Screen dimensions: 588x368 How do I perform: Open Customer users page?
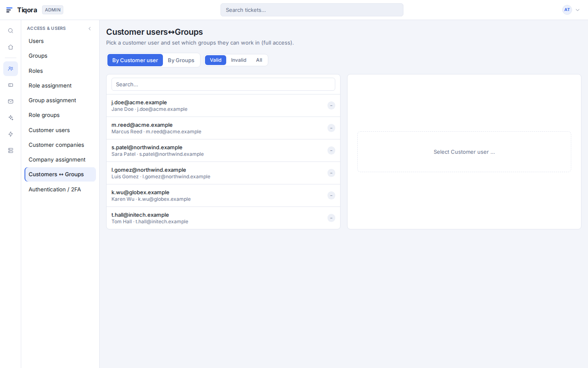(60, 130)
